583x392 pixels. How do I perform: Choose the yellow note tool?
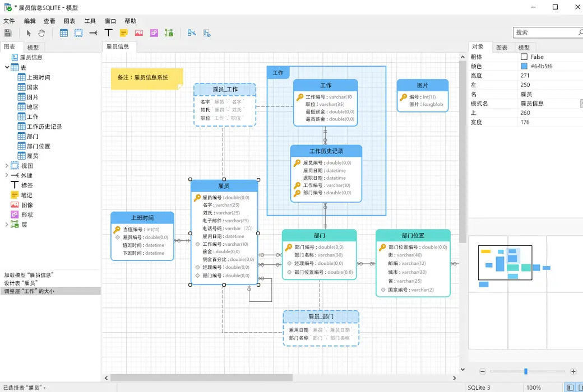point(123,32)
